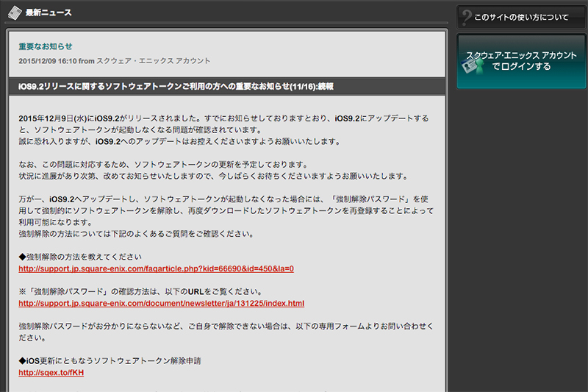The width and height of the screenshot is (588, 392).
Task: Click the ※「強制解除パスワード」の確認方法 line
Action: tap(142, 291)
